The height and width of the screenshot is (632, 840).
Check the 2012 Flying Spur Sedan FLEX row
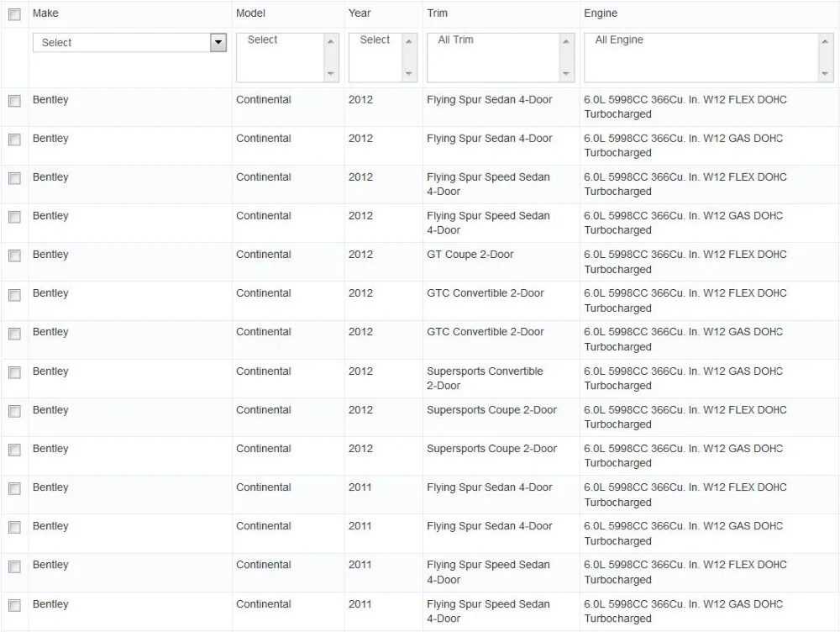pos(14,101)
